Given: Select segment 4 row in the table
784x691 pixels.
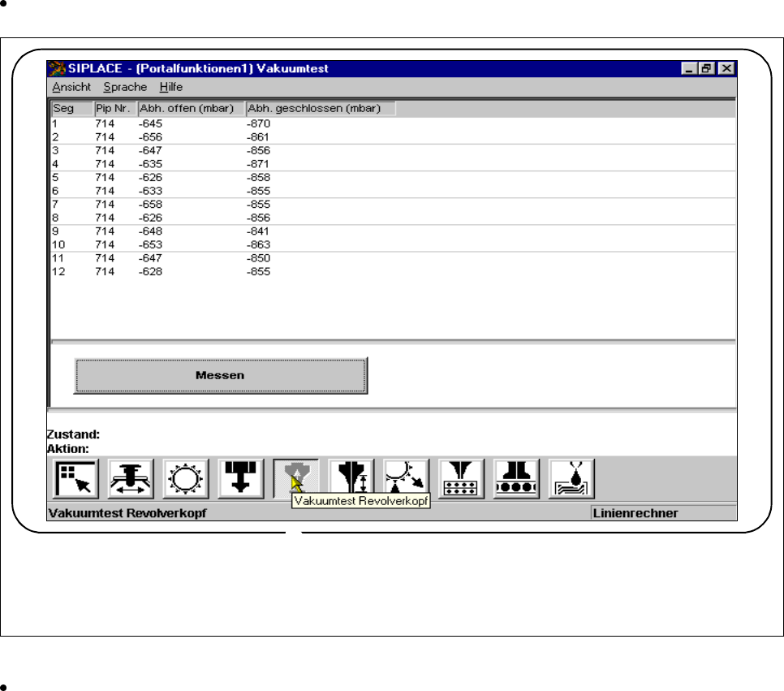Looking at the screenshot, I should point(393,164).
